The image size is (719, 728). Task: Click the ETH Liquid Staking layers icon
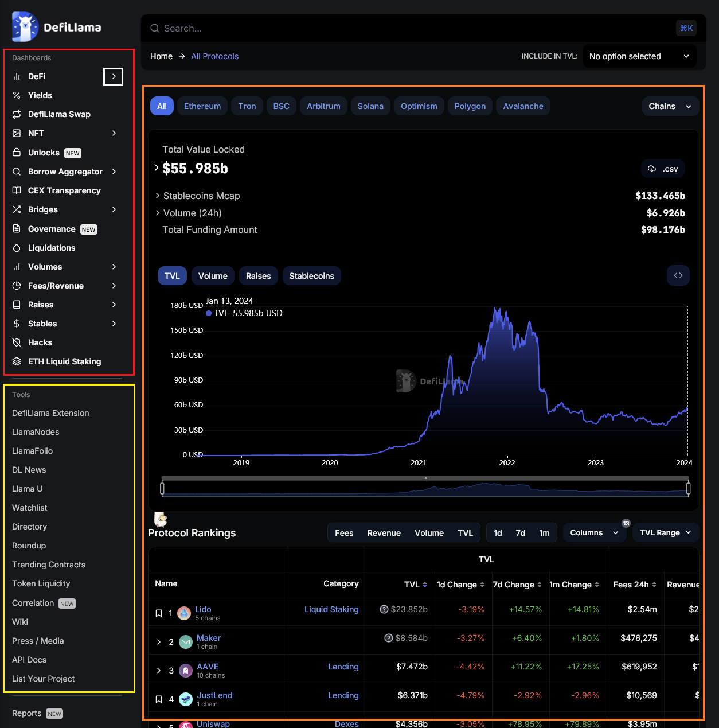point(17,361)
